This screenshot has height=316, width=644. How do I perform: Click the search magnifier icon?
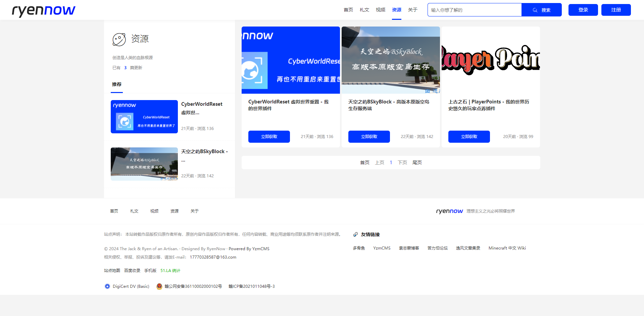tap(535, 10)
